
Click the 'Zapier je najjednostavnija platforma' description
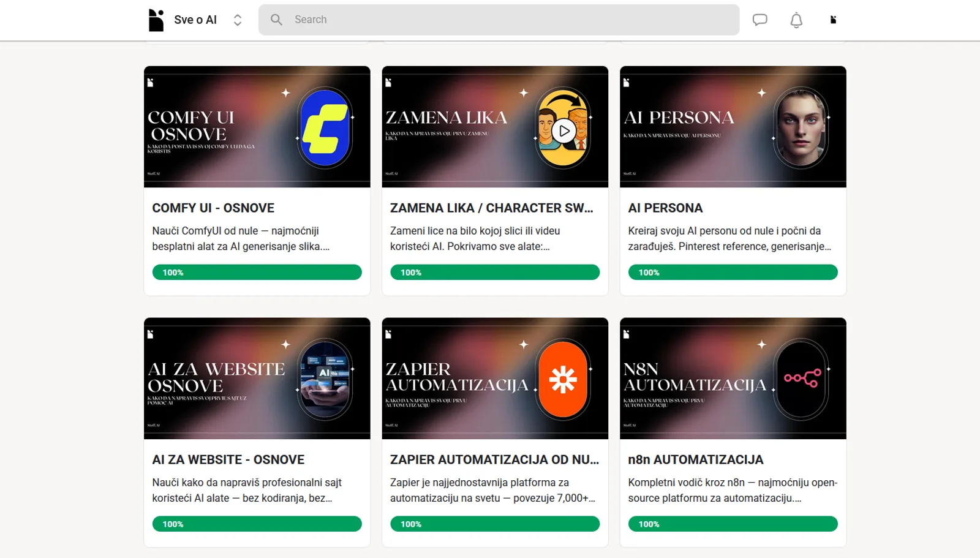tap(492, 491)
